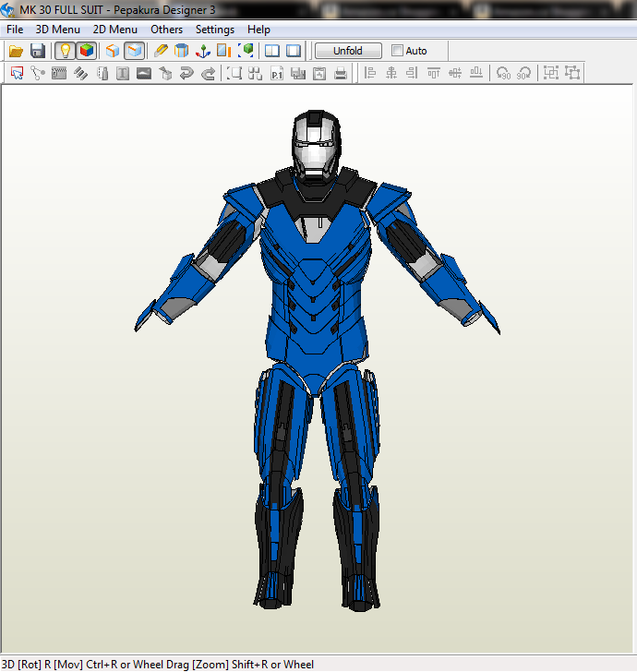
Task: Click the zipper-like edit flaps icon
Action: pyautogui.click(x=59, y=73)
